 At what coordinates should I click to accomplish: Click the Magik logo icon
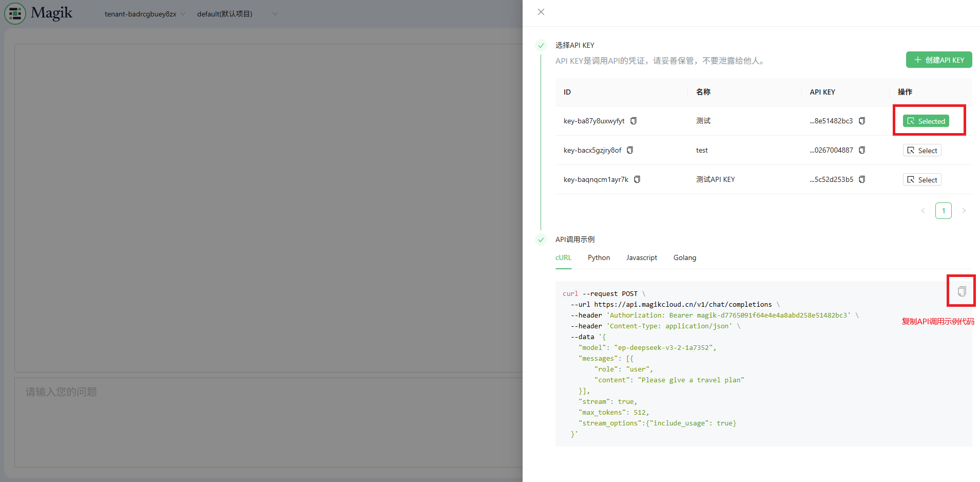pyautogui.click(x=15, y=13)
